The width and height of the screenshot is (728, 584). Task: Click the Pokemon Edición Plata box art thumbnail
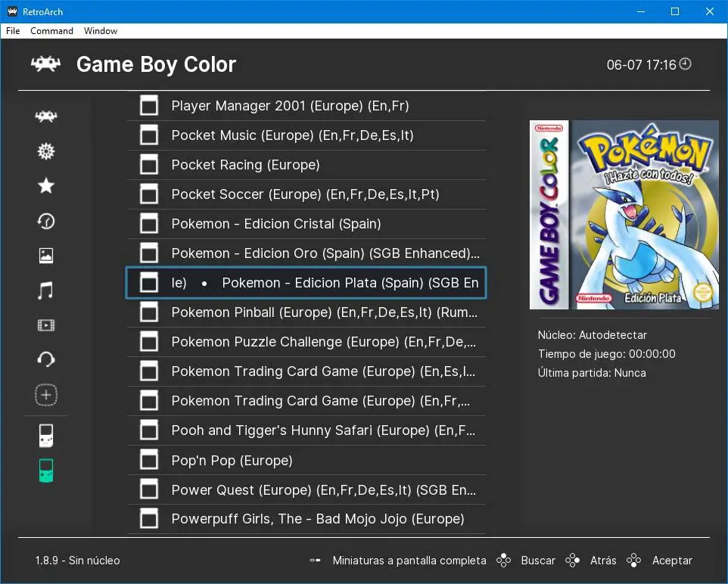(x=624, y=215)
